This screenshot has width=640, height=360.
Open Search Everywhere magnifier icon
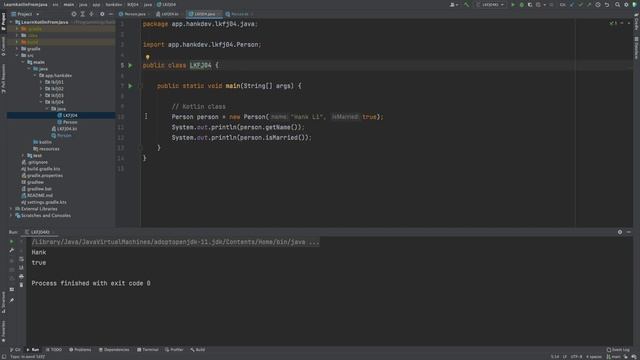point(618,4)
